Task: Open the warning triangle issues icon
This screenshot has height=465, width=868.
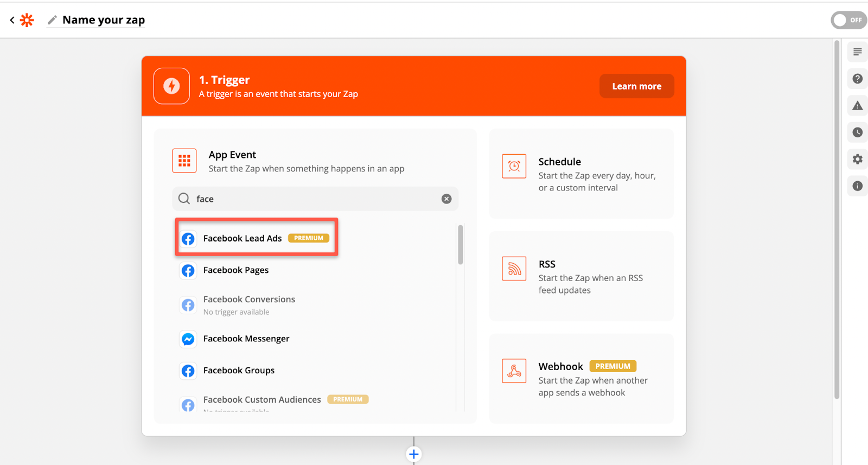Action: pos(857,105)
